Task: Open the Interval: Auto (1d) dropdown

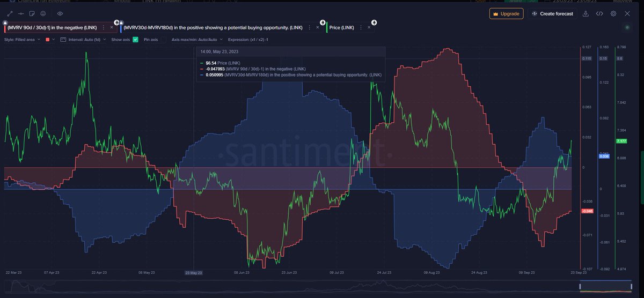Action: [83, 40]
